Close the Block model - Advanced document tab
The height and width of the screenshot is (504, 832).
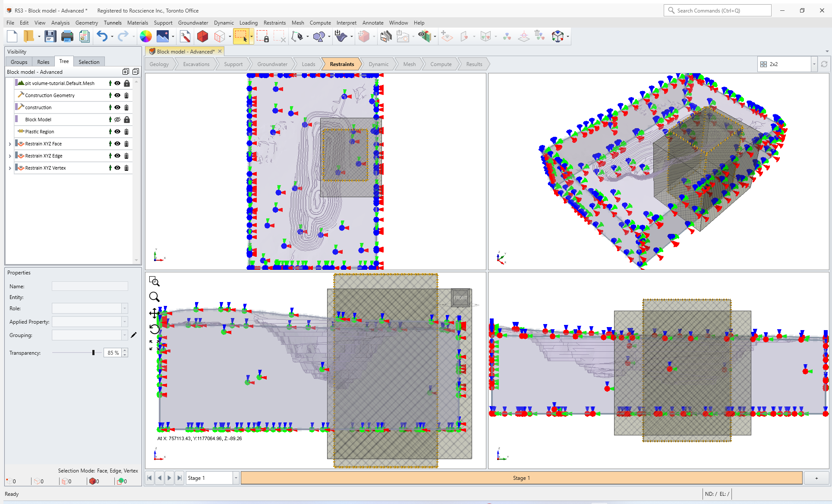point(220,51)
